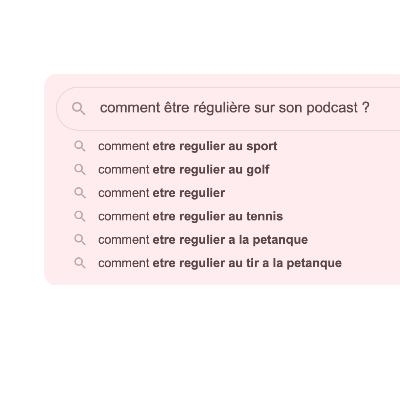
Task: Pick the plain 'comment etre regulier' suggestion
Action: coord(162,193)
